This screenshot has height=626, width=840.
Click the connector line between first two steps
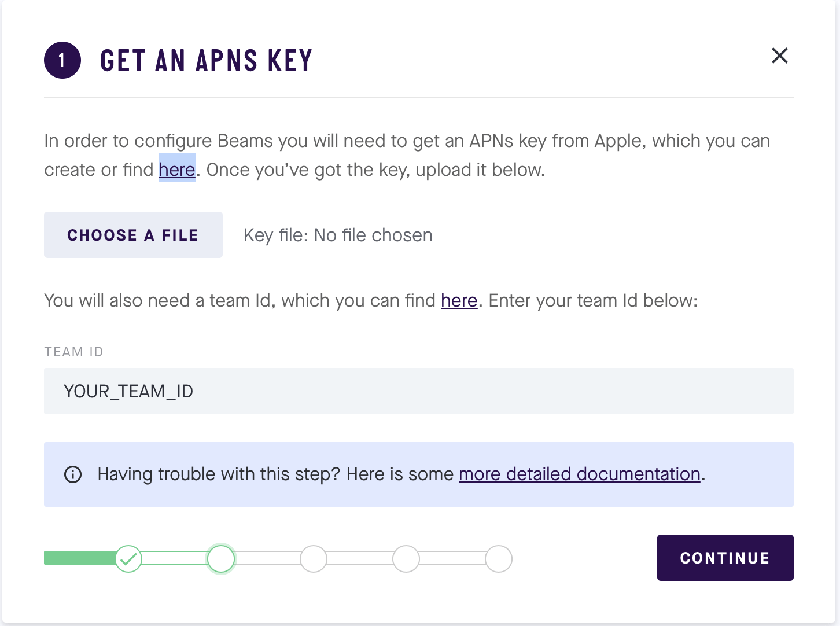tap(175, 558)
